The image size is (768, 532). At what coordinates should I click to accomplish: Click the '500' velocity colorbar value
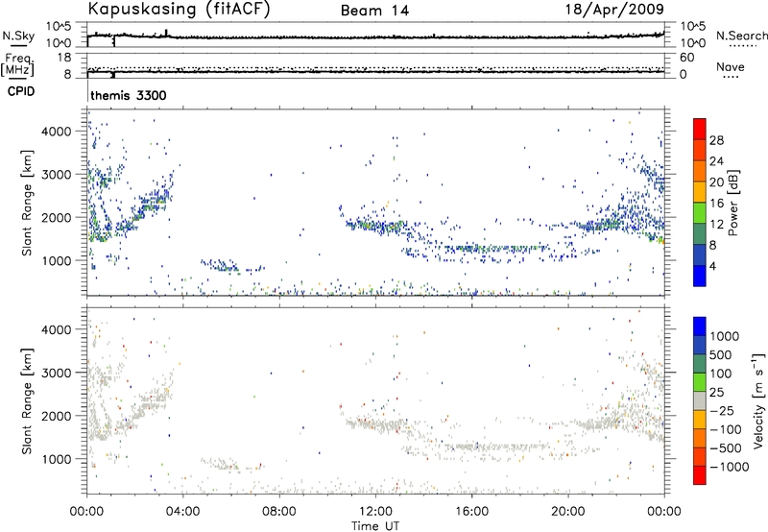(721, 355)
